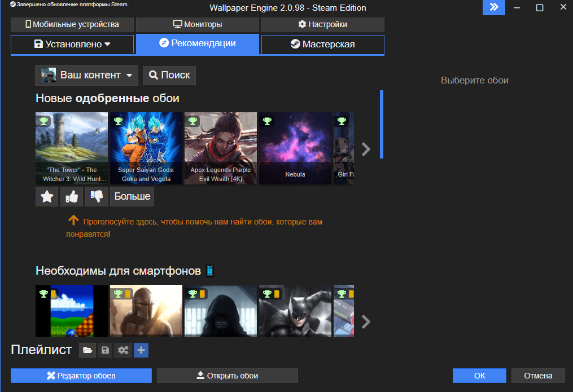This screenshot has width=573, height=392.
Task: Click trophy badge on Nebula wallpaper
Action: click(267, 121)
